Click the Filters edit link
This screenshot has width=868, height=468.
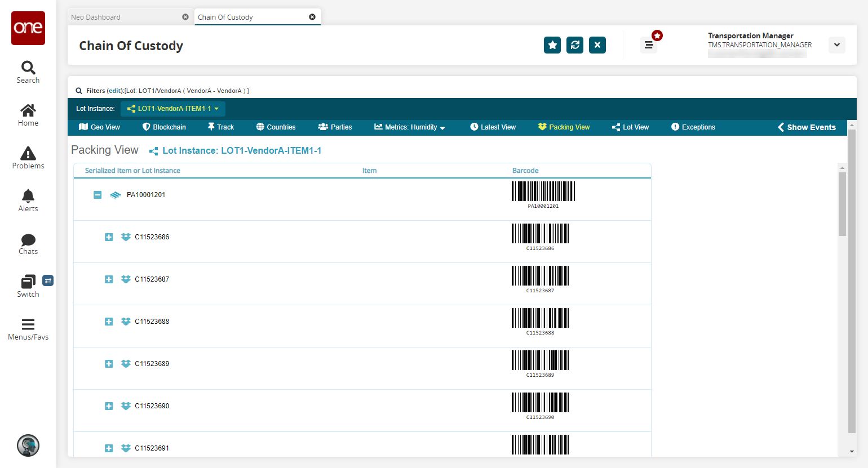click(115, 91)
